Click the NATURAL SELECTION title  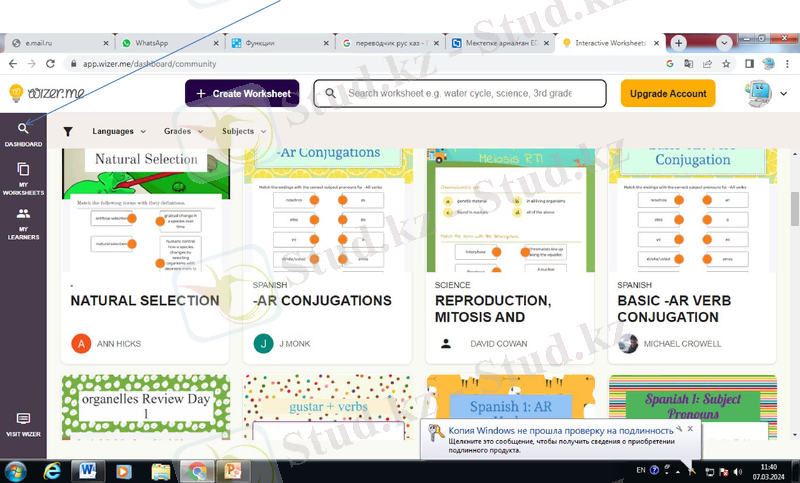pos(145,300)
